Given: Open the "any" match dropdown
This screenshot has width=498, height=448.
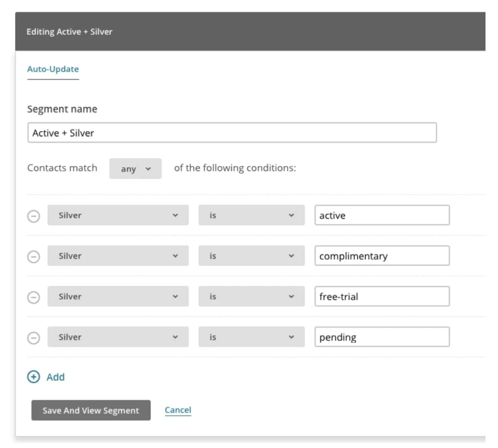Looking at the screenshot, I should pyautogui.click(x=135, y=168).
